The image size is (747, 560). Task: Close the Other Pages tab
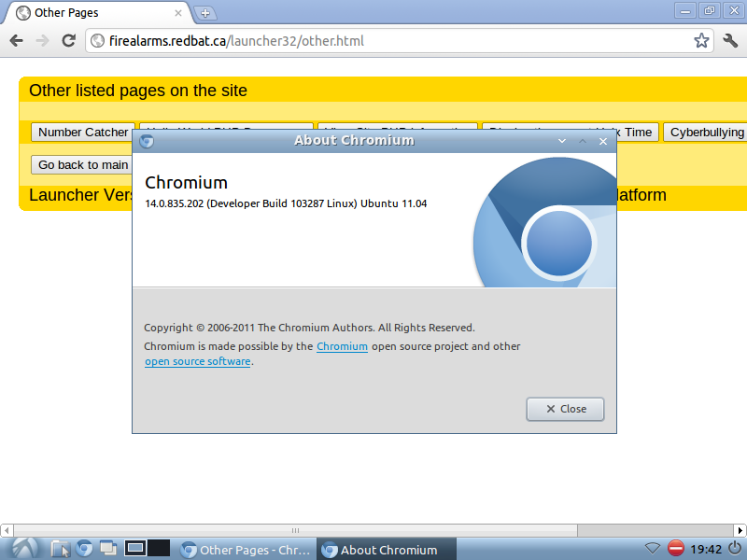tap(178, 13)
